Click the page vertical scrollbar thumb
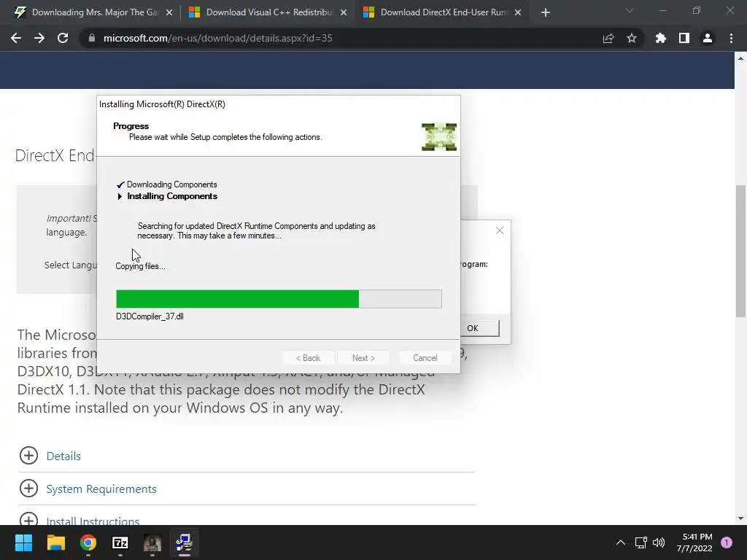This screenshot has width=747, height=560. [x=740, y=251]
